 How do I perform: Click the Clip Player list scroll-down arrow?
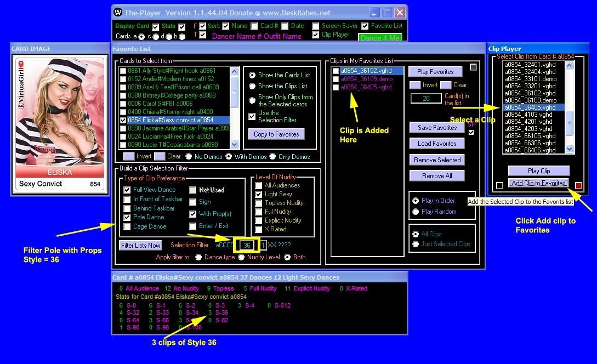pyautogui.click(x=569, y=149)
